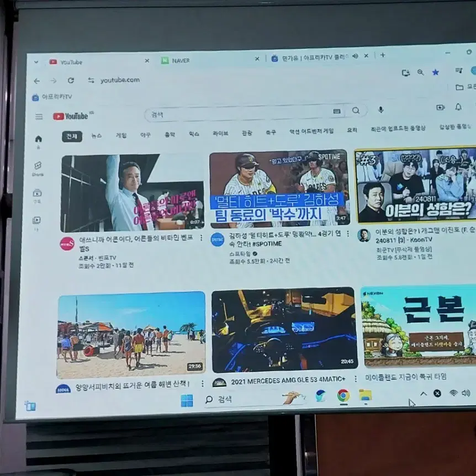476x476 pixels.
Task: Open tab search dropdown chevron
Action: coord(36,62)
